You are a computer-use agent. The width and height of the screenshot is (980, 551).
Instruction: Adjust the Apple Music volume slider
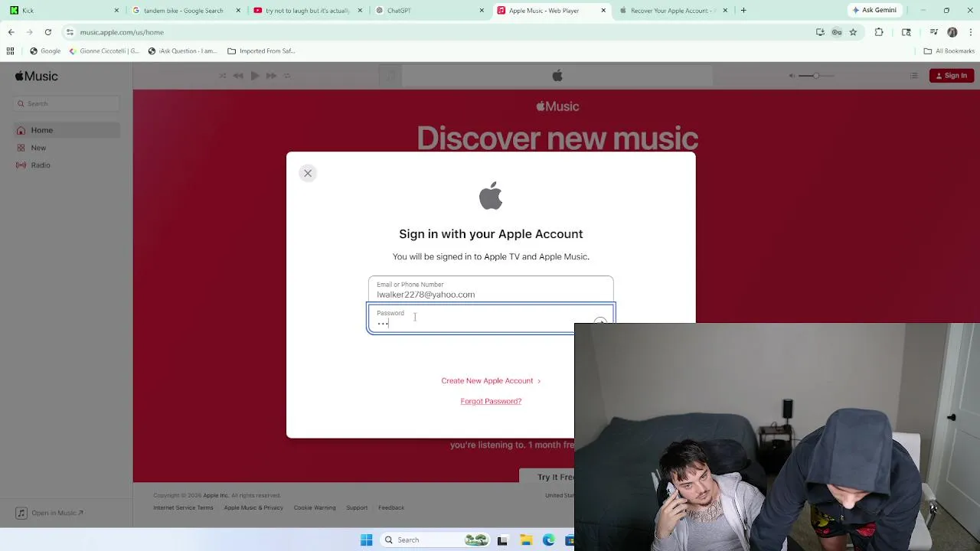coord(816,76)
